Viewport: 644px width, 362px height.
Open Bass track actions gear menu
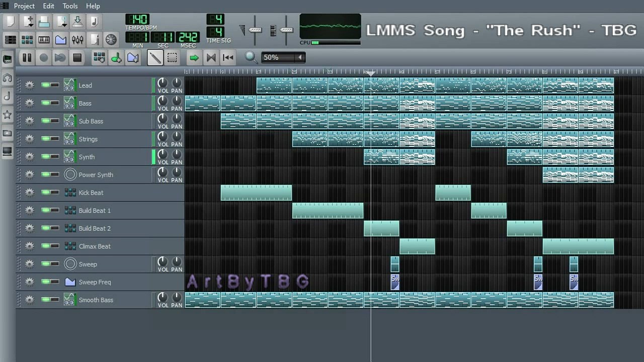point(30,103)
